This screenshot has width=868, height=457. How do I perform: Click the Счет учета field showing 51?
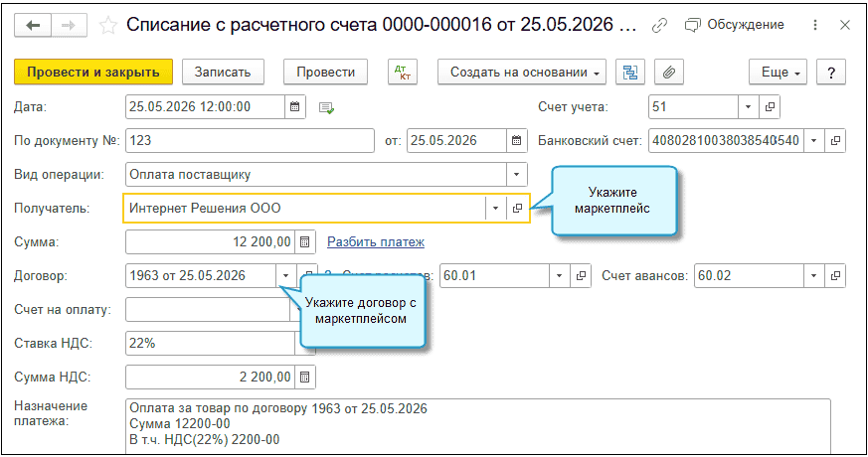click(694, 106)
